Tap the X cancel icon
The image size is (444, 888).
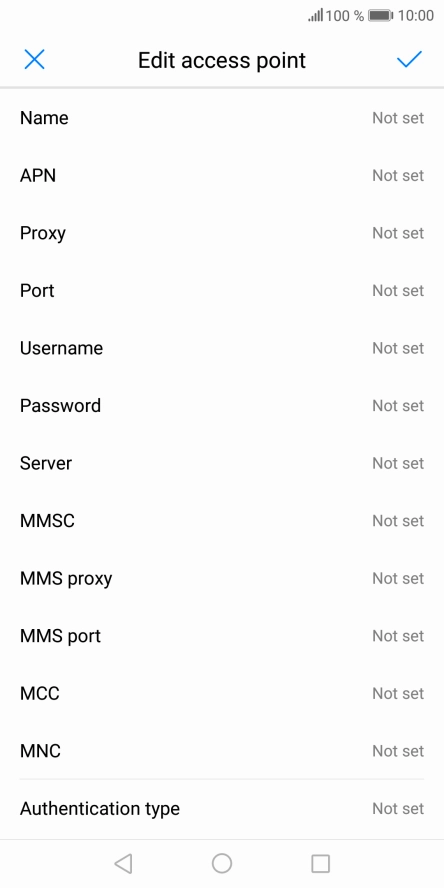tap(35, 59)
